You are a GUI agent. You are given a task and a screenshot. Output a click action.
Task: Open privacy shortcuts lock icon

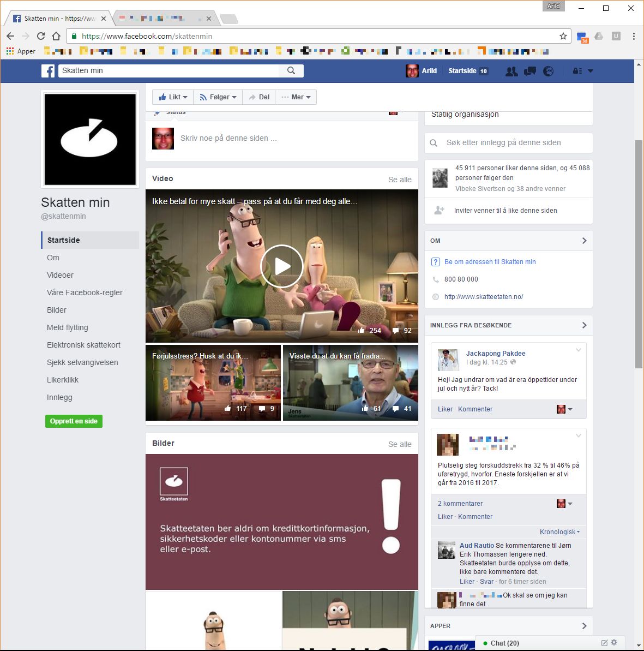pos(577,71)
